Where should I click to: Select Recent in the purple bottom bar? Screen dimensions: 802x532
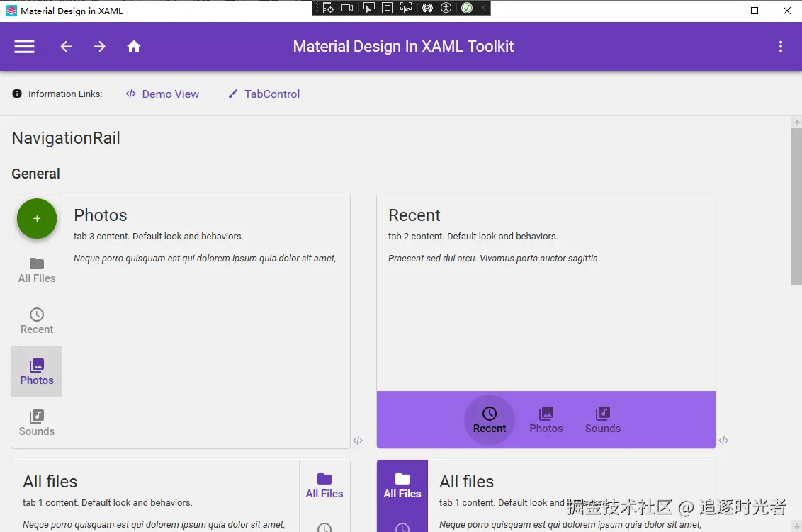[490, 420]
